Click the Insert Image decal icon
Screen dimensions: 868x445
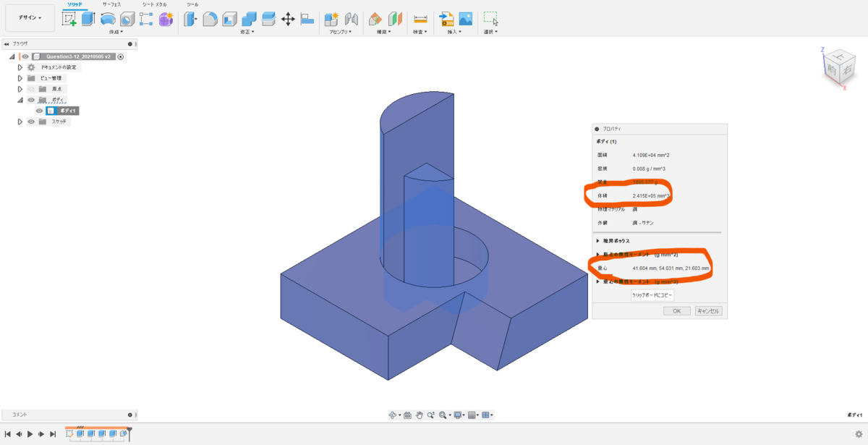466,20
